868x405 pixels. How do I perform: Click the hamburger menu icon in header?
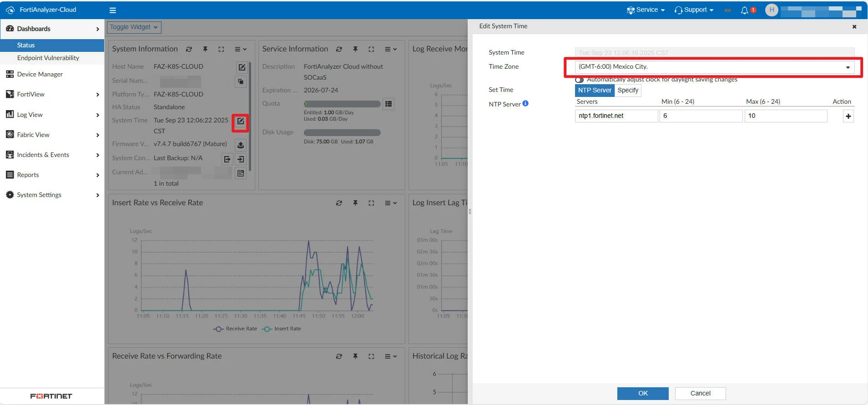tap(113, 10)
